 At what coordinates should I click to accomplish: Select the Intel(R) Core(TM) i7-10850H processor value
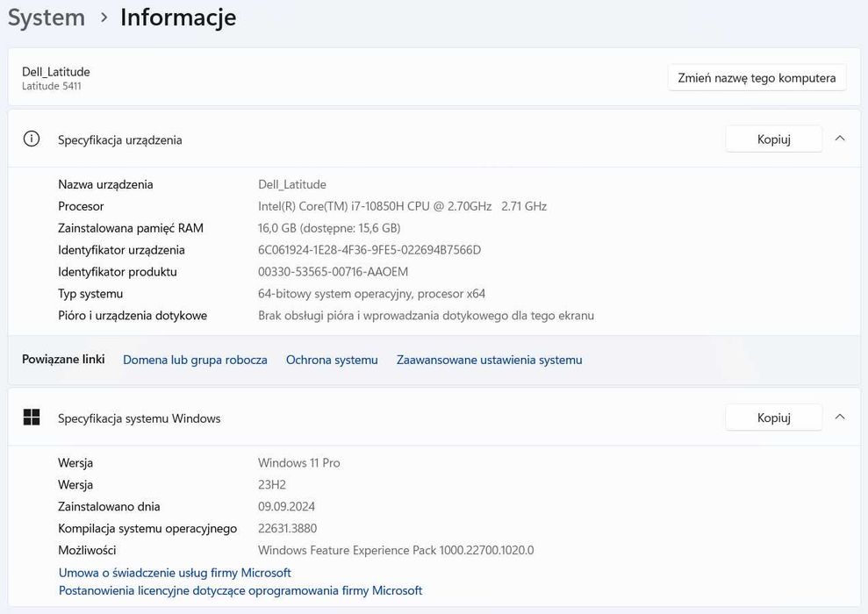point(402,206)
